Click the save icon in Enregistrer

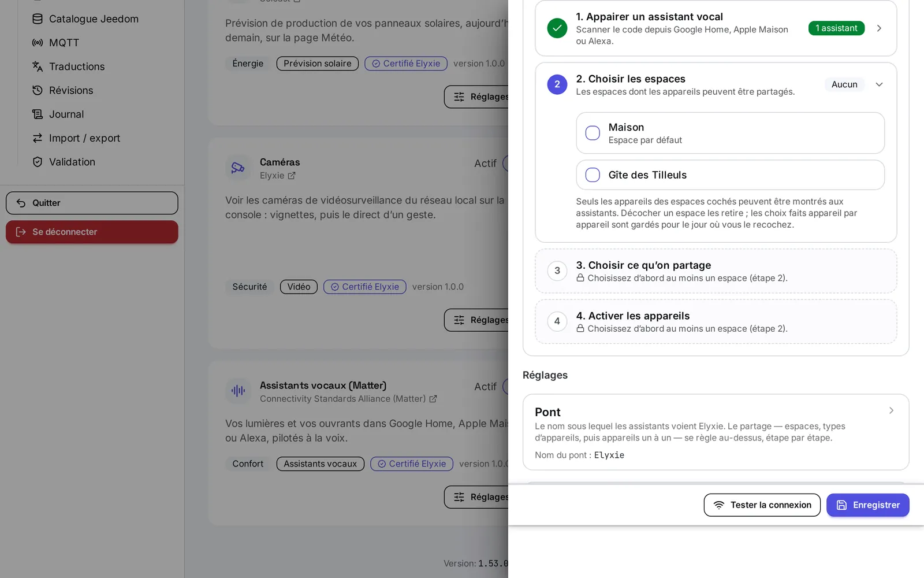point(842,505)
